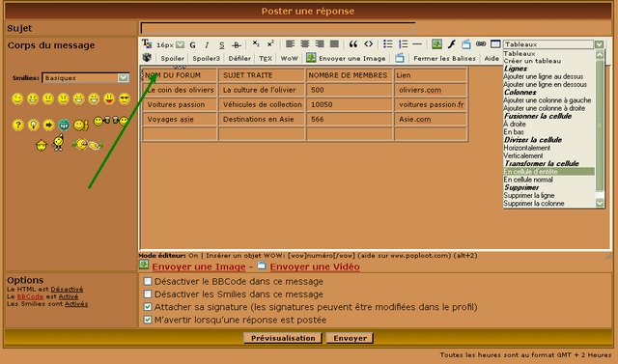Insert a video from top toolbar
The image size is (618, 364).
pyautogui.click(x=465, y=44)
